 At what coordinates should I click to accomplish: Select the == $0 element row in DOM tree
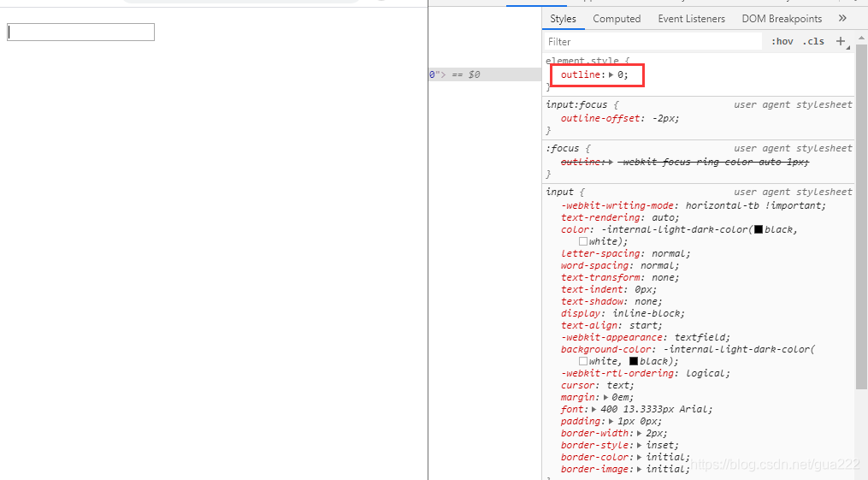(485, 74)
